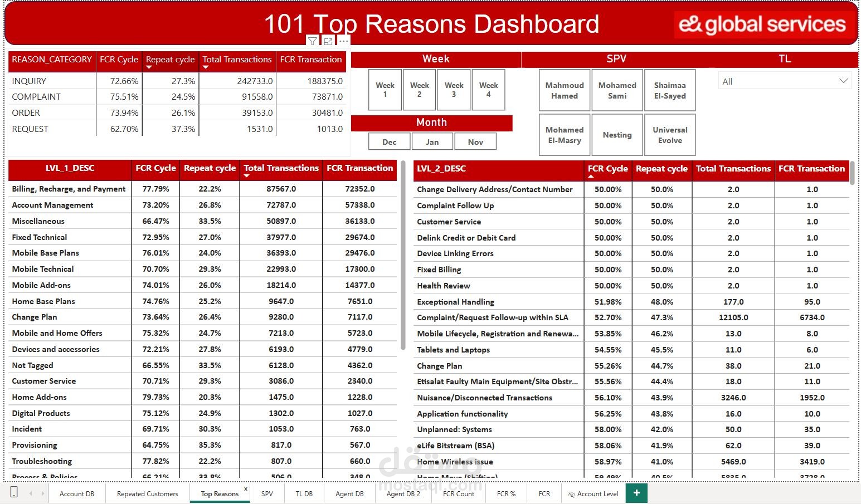The width and height of the screenshot is (861, 504).
Task: Select Mobile Base Plans row
Action: click(x=203, y=253)
